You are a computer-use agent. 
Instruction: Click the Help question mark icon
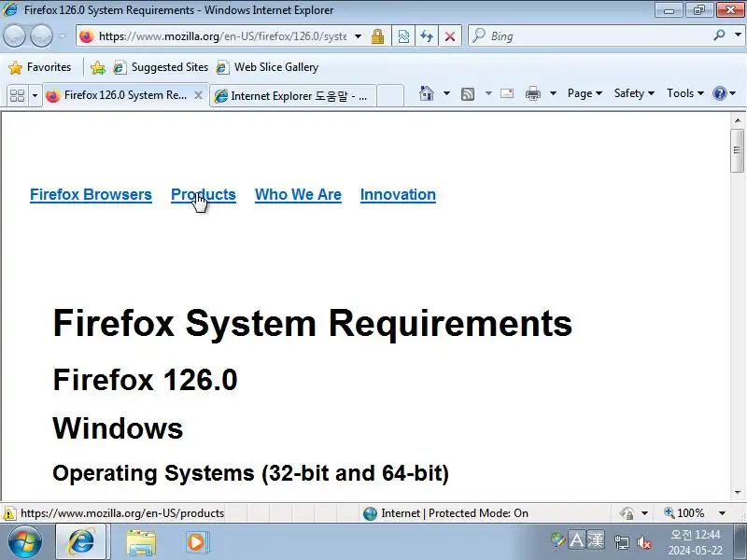(x=719, y=93)
